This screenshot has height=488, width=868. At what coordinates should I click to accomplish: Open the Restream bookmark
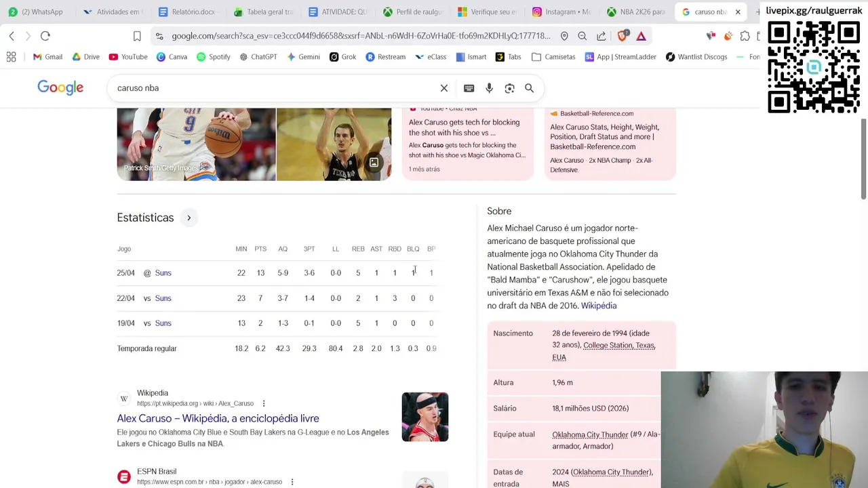[385, 57]
